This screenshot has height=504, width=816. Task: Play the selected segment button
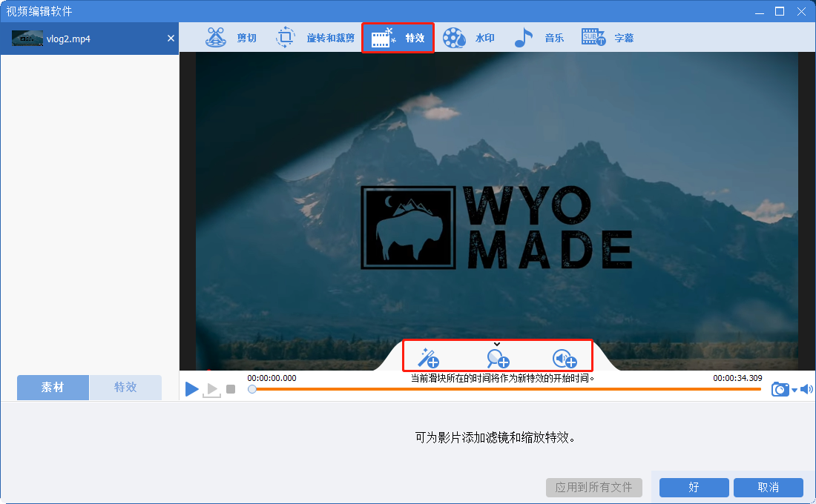pyautogui.click(x=212, y=390)
